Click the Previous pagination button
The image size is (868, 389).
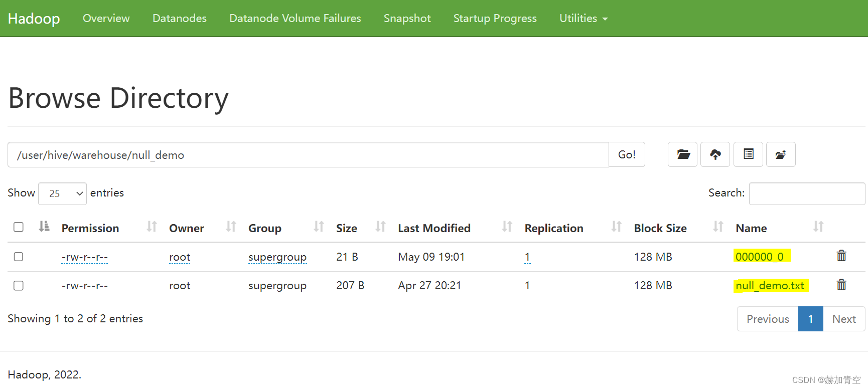coord(768,319)
